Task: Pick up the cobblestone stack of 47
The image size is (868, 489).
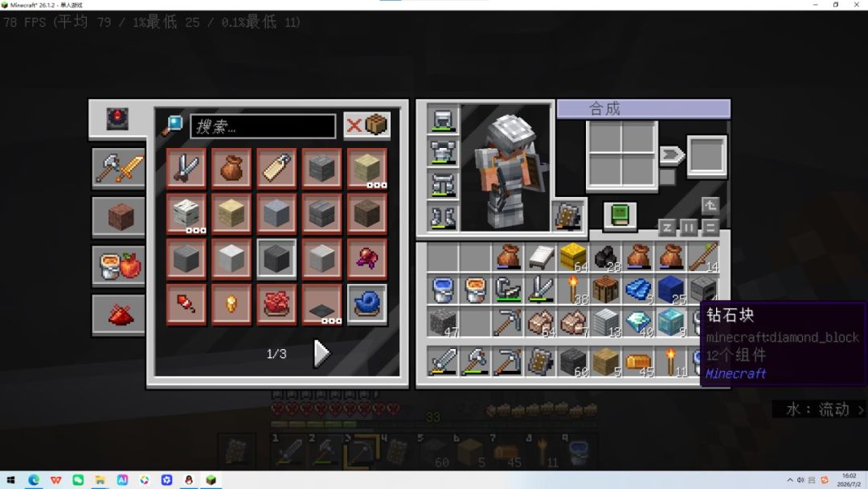Action: click(443, 322)
